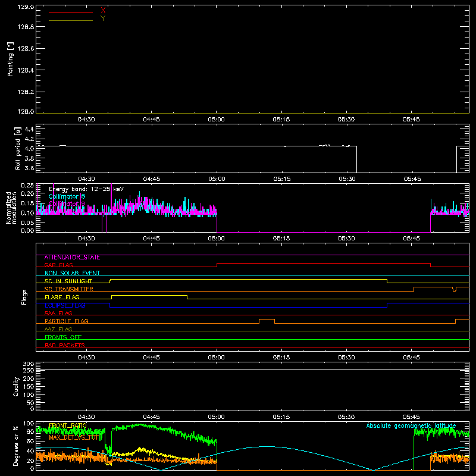Click the ECLIPSE_FLAG label

(x=65, y=305)
